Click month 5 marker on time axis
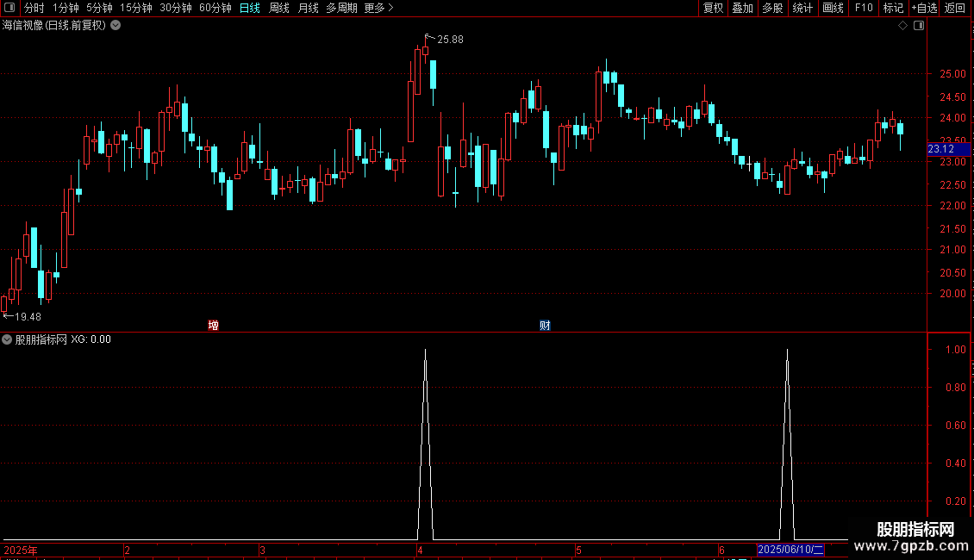This screenshot has height=560, width=974. 578,550
